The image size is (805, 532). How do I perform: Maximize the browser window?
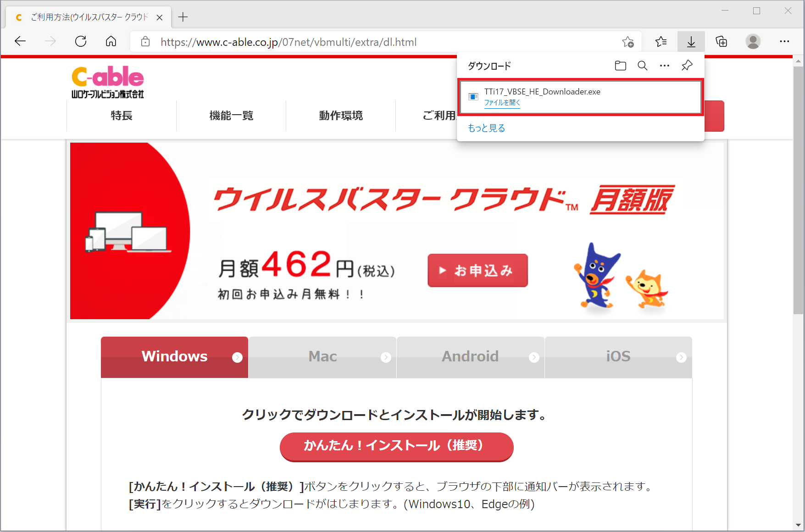[x=757, y=11]
